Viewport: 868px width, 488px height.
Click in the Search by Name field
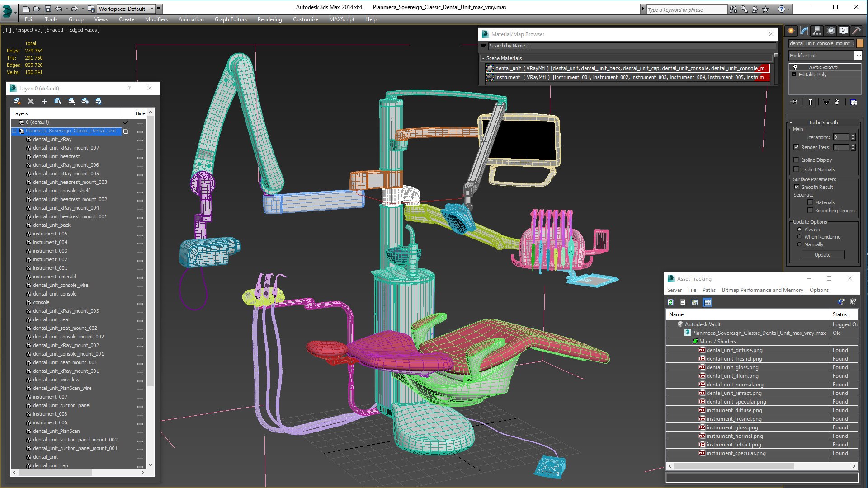tap(632, 46)
